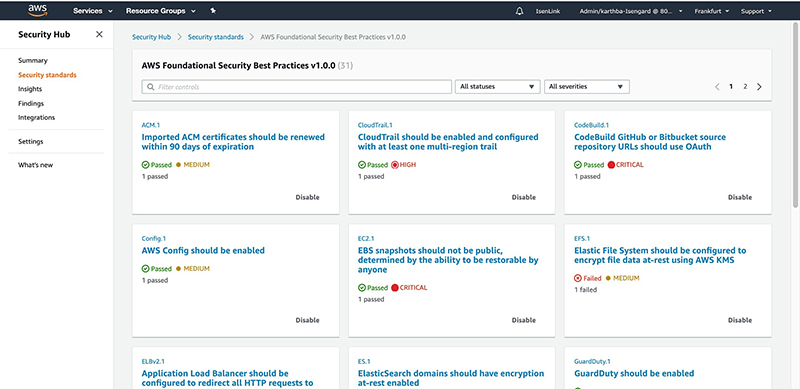The width and height of the screenshot is (800, 389).
Task: Click Passed status icon on CodeBuild.1 card
Action: pyautogui.click(x=578, y=165)
